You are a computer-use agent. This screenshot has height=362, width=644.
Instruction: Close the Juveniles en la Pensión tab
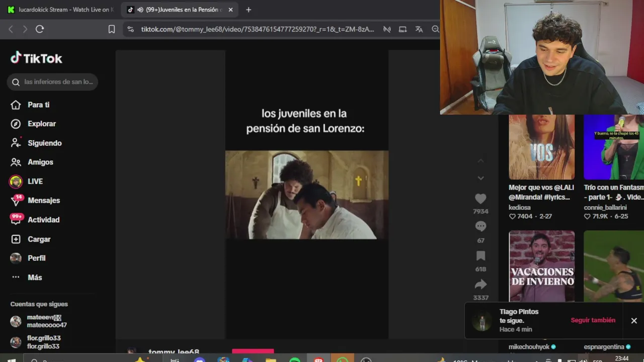230,10
